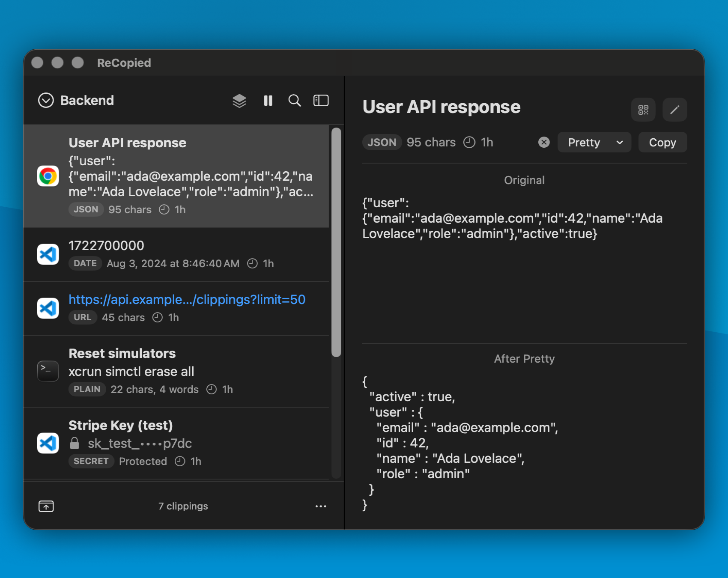This screenshot has width=728, height=578.
Task: Toggle the sidebar panel layout icon
Action: coord(321,101)
